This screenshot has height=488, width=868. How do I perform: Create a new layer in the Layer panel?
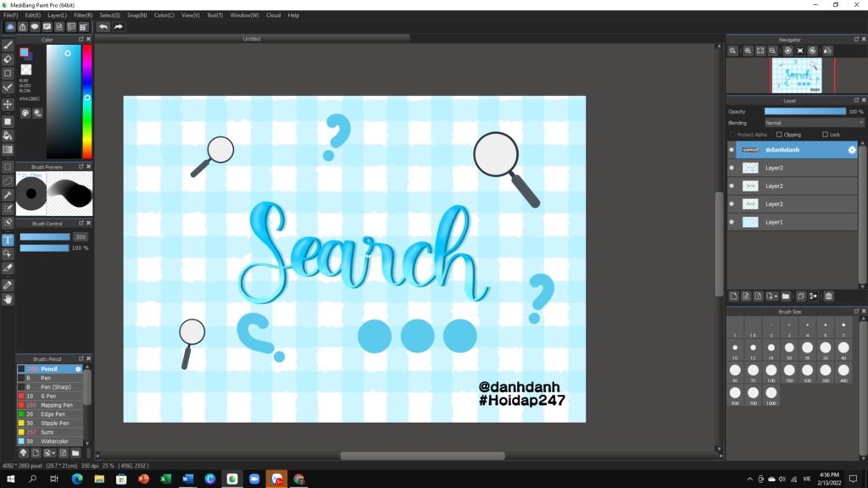pos(733,297)
